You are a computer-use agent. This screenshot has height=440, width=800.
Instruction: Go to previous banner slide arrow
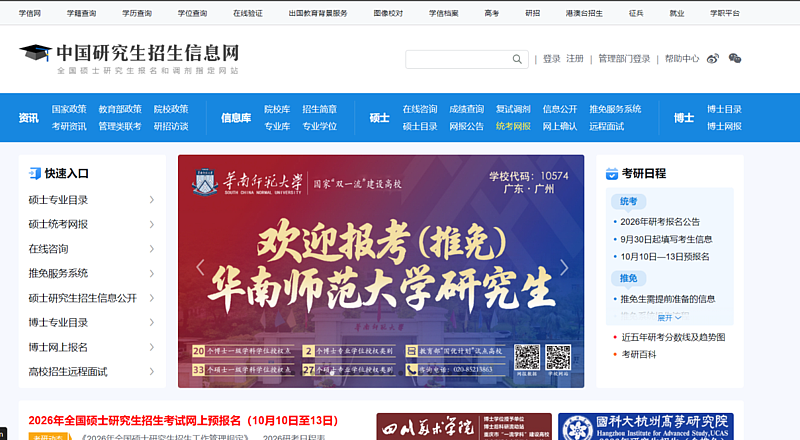[x=200, y=267]
